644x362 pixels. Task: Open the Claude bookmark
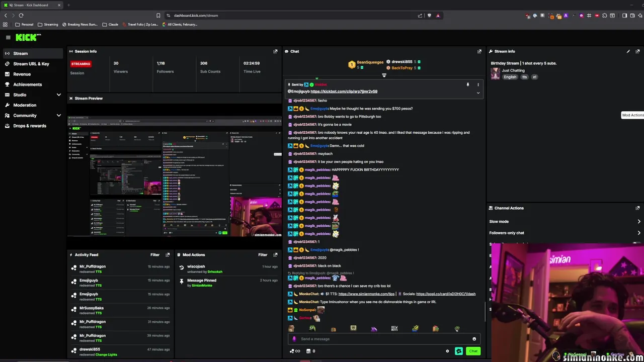[x=110, y=24]
